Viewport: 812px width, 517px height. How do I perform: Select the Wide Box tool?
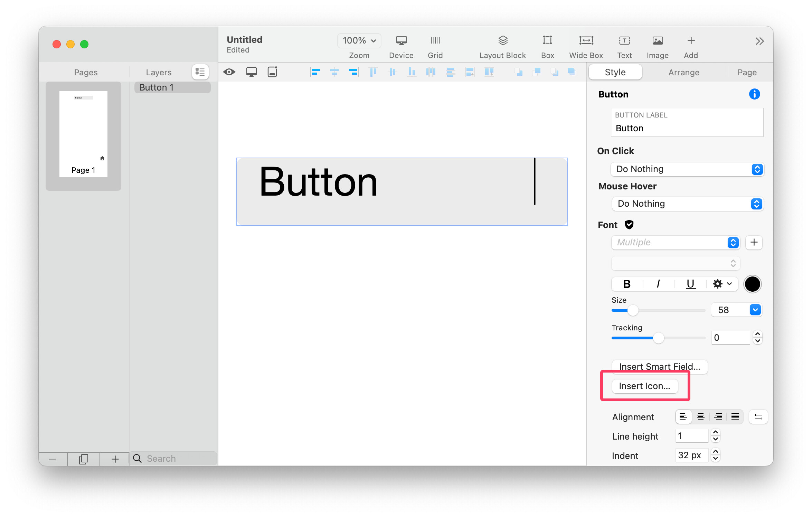pyautogui.click(x=586, y=41)
